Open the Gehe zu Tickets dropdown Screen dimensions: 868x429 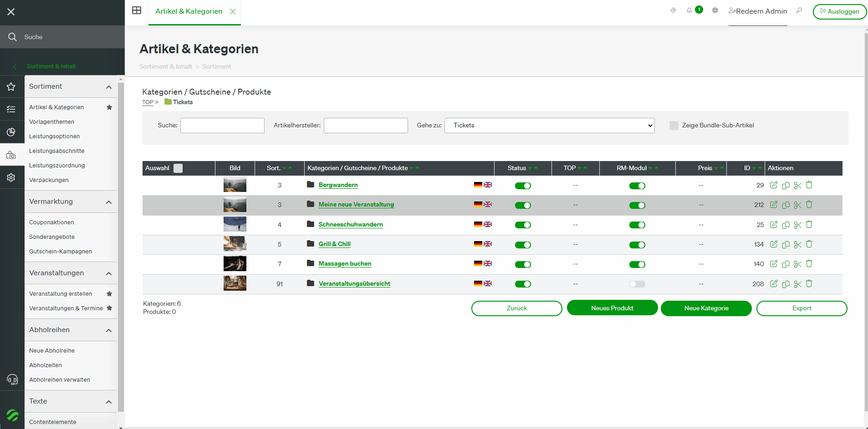point(550,126)
